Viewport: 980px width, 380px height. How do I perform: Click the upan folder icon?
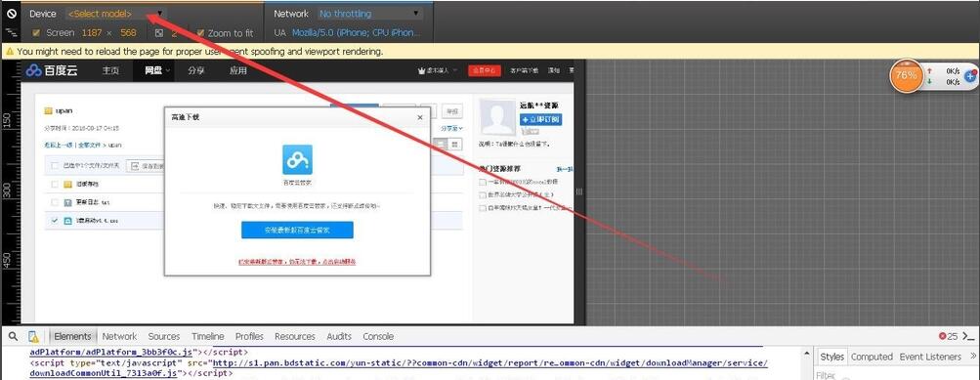[48, 110]
